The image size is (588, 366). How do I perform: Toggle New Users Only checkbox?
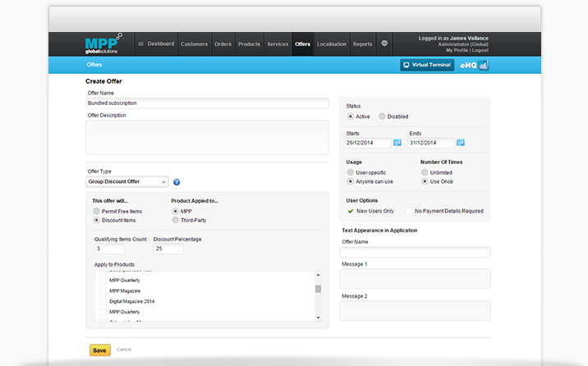(x=351, y=211)
